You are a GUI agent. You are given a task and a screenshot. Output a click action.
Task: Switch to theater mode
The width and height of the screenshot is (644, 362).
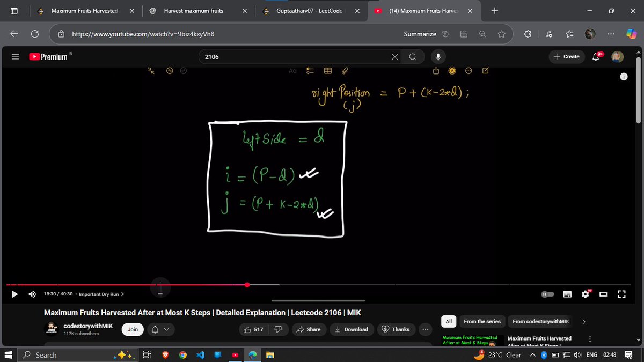603,294
